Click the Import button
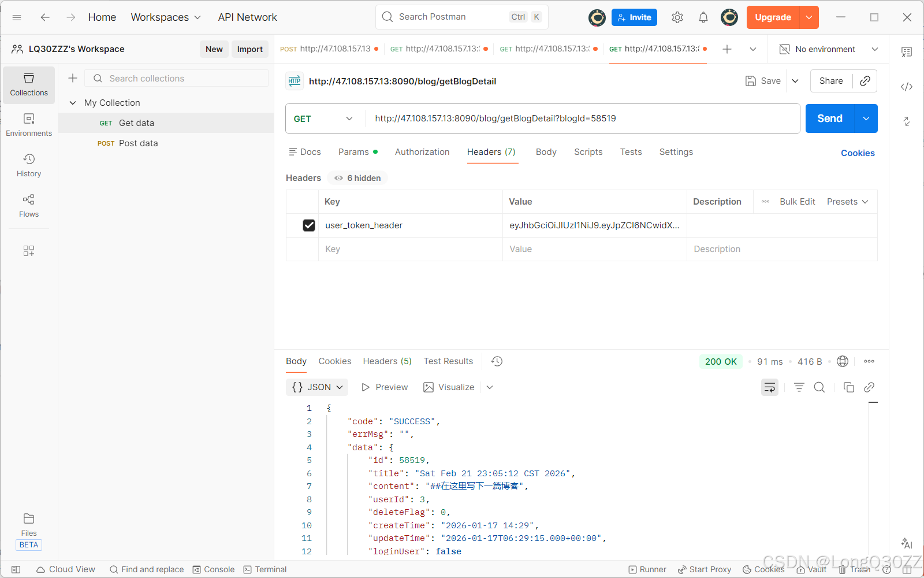Screen dimensions: 924x578 click(x=250, y=49)
